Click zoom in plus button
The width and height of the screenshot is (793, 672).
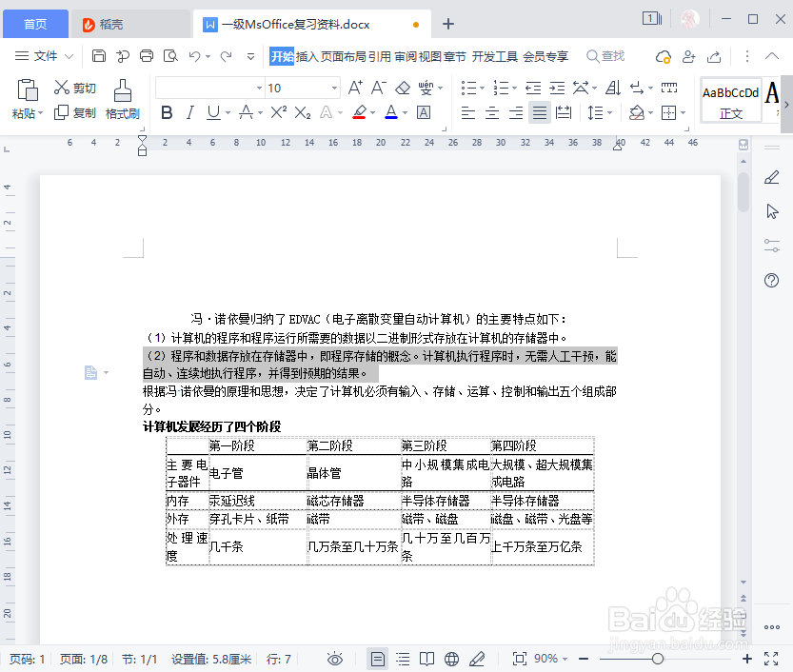pyautogui.click(x=747, y=659)
